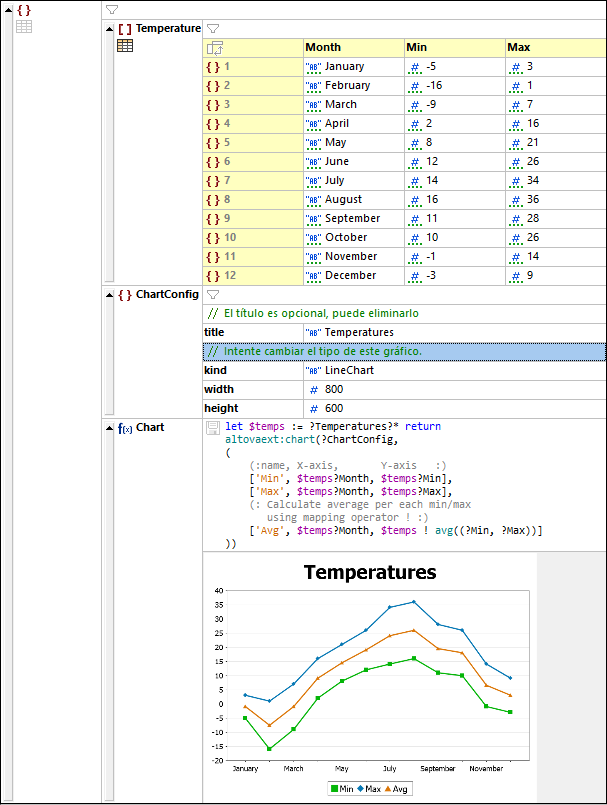Click the title value Temperatures cell
The height and width of the screenshot is (805, 607).
coord(454,332)
